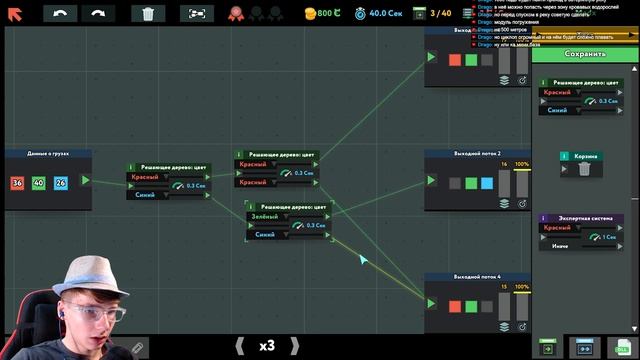640x360 pixels.
Task: Click the 40.0 Сек timer text
Action: tap(386, 13)
